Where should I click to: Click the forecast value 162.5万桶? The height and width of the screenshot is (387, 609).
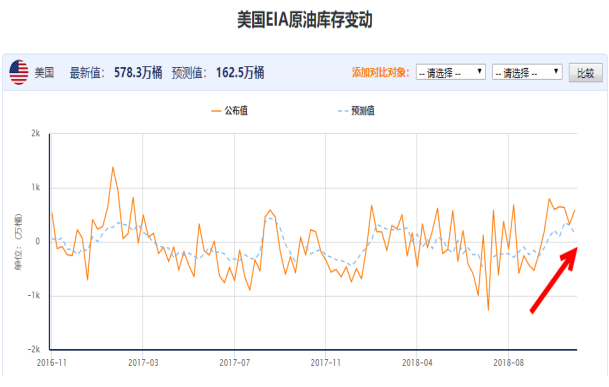click(240, 73)
